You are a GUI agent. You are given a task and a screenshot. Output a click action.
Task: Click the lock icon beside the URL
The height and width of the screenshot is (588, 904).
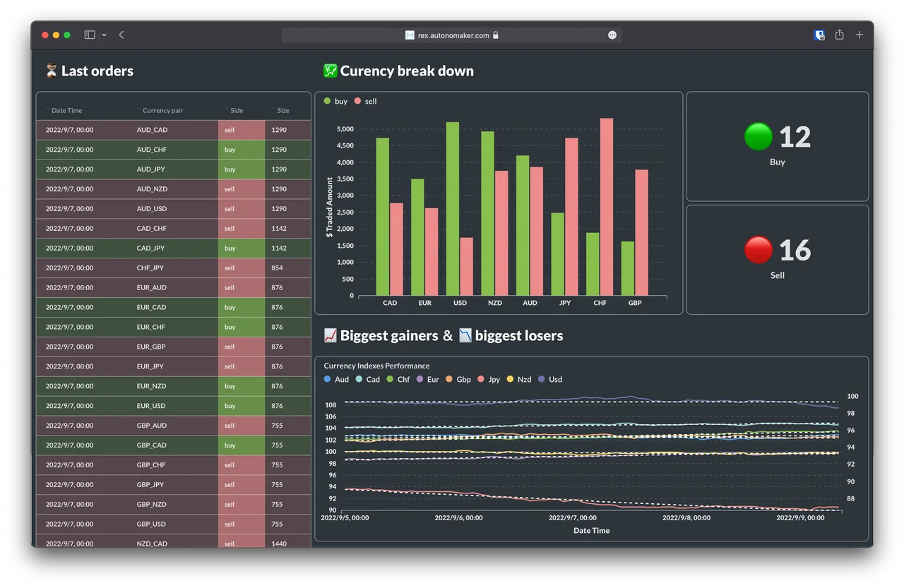[496, 35]
